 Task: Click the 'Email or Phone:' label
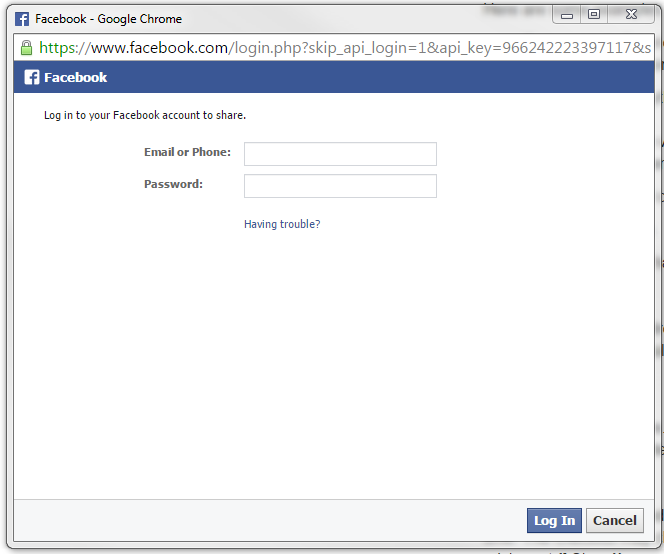(x=187, y=152)
